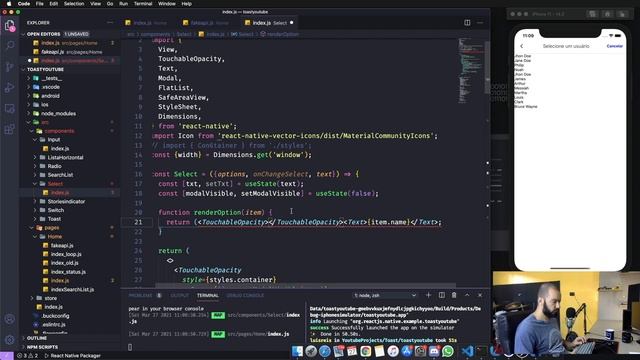
Task: Open the Calendar app in the Dock
Action: 352,351
